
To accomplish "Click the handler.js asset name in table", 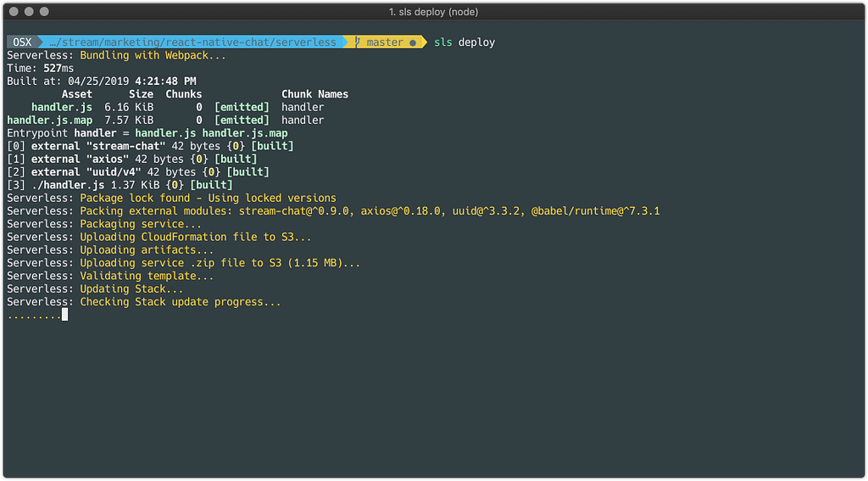I will (62, 107).
